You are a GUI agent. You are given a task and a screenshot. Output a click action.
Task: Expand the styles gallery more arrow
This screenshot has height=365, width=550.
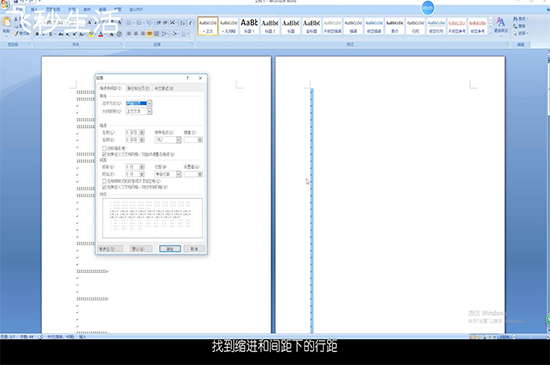pos(491,32)
